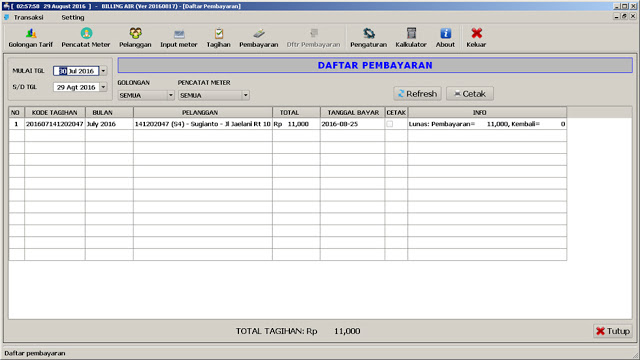The height and width of the screenshot is (360, 640).
Task: Open the Pengaturan settings icon
Action: click(368, 38)
